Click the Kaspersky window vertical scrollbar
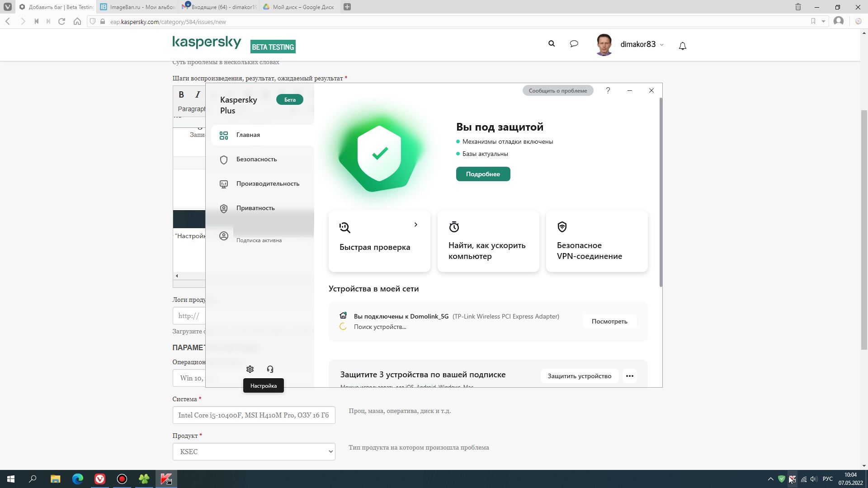This screenshot has height=488, width=868. point(661,192)
